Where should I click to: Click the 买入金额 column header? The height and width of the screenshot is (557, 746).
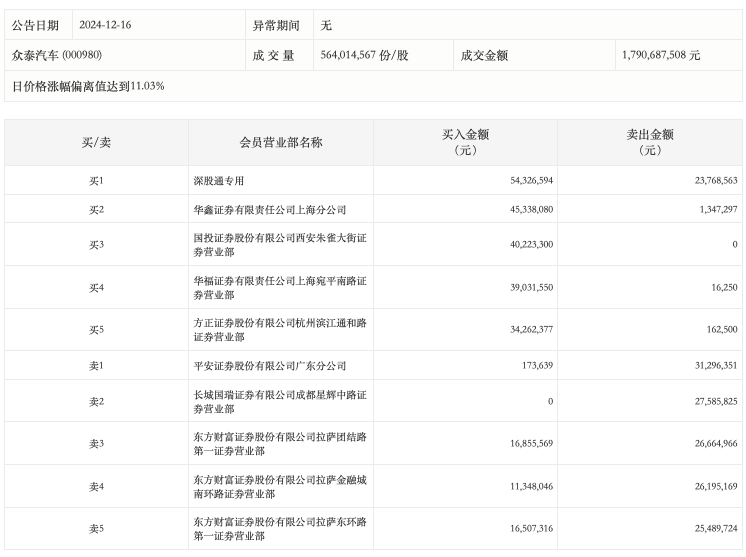click(x=465, y=142)
